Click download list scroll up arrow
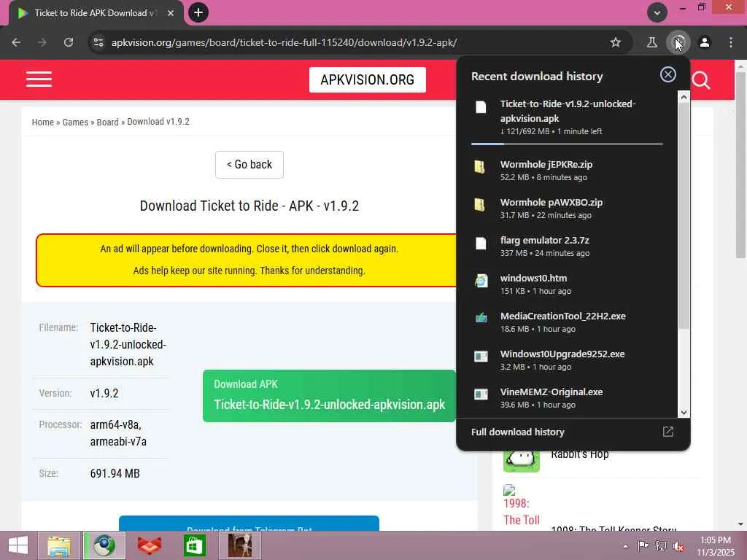 tap(684, 97)
